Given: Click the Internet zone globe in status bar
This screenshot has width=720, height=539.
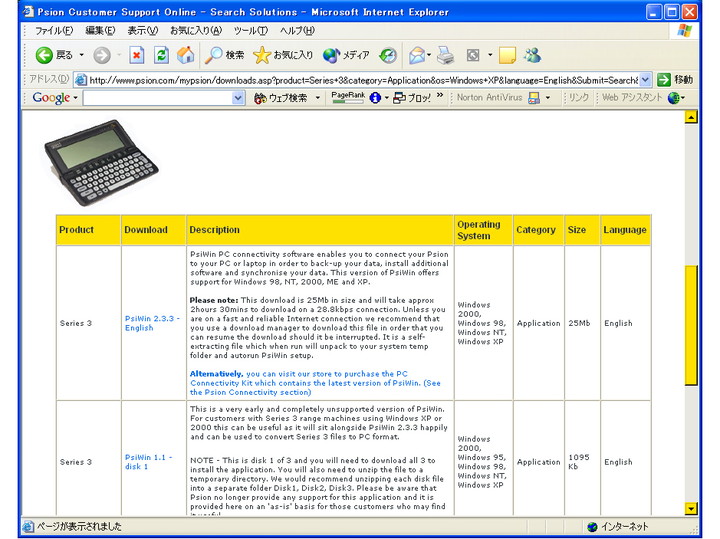Looking at the screenshot, I should [x=592, y=527].
